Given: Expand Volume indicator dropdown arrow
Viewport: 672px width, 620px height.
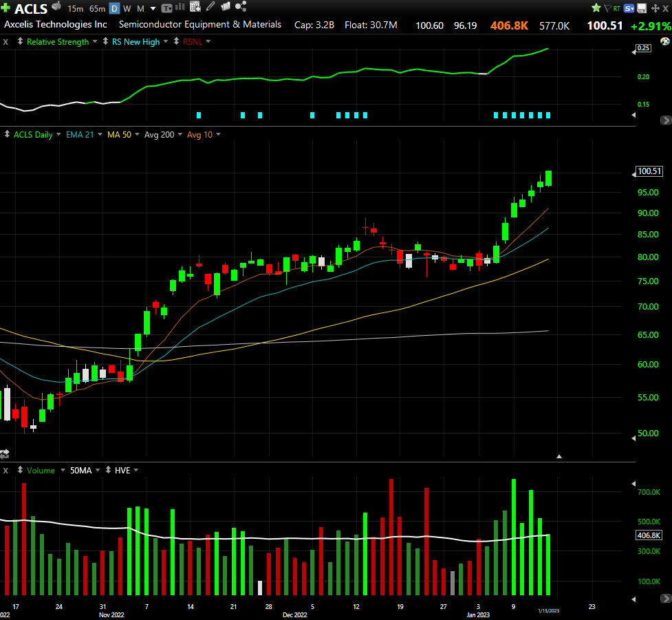Looking at the screenshot, I should 63,470.
